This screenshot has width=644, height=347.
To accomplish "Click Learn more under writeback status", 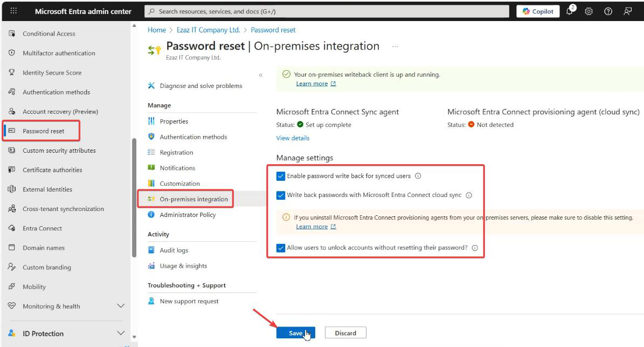I will 312,84.
